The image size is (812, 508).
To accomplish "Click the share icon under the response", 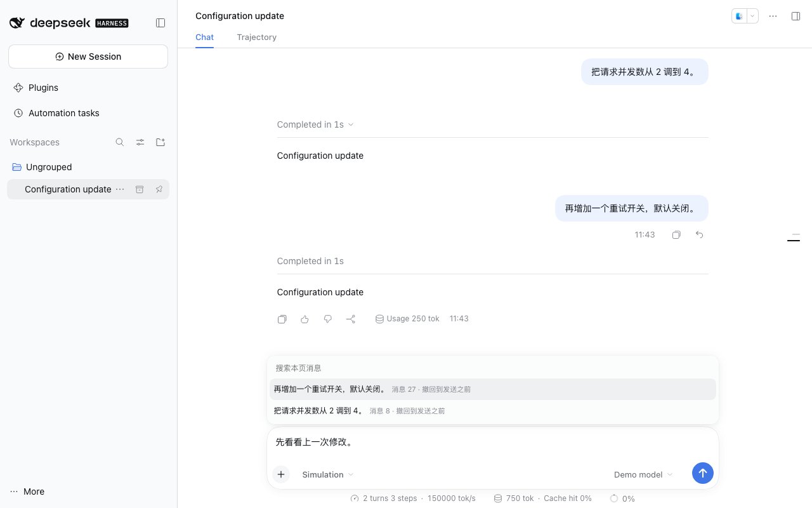I will coord(351,319).
